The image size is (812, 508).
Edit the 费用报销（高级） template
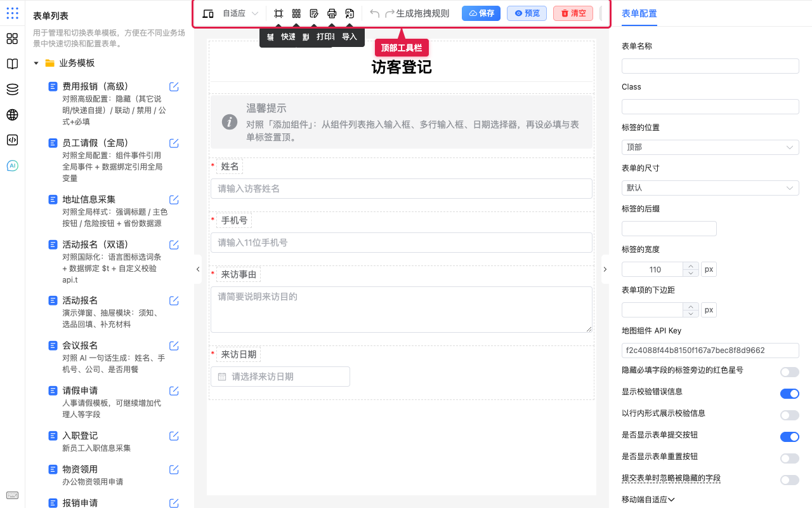174,87
